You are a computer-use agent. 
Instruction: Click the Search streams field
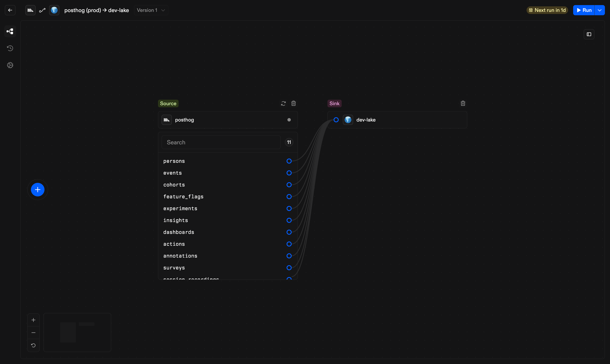coord(221,142)
